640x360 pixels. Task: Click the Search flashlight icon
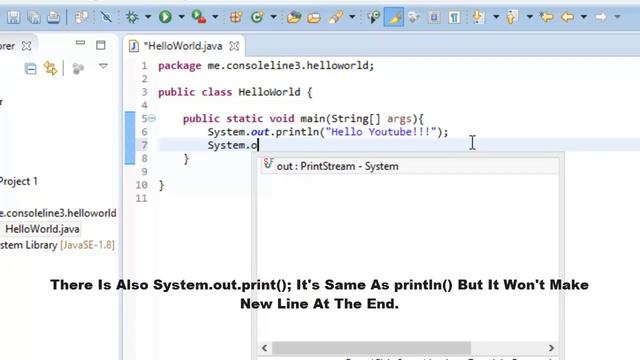click(336, 17)
